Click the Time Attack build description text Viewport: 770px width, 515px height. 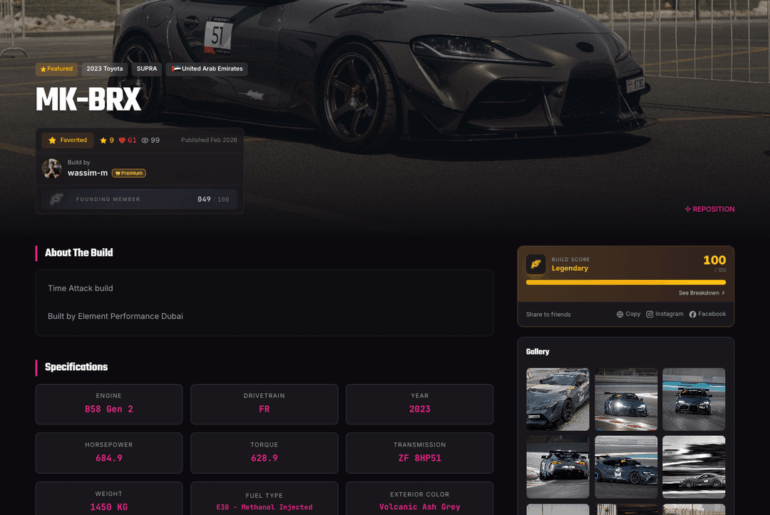click(81, 288)
